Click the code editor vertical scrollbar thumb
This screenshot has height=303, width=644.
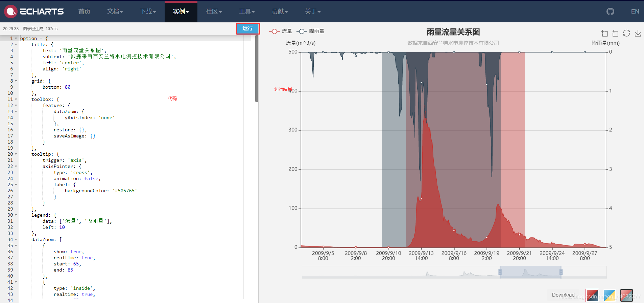(257, 69)
